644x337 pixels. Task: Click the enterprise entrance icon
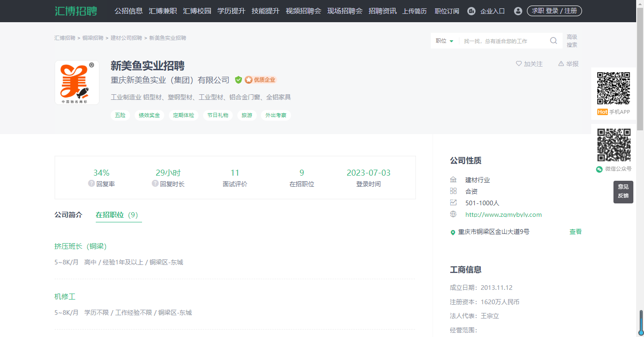471,11
